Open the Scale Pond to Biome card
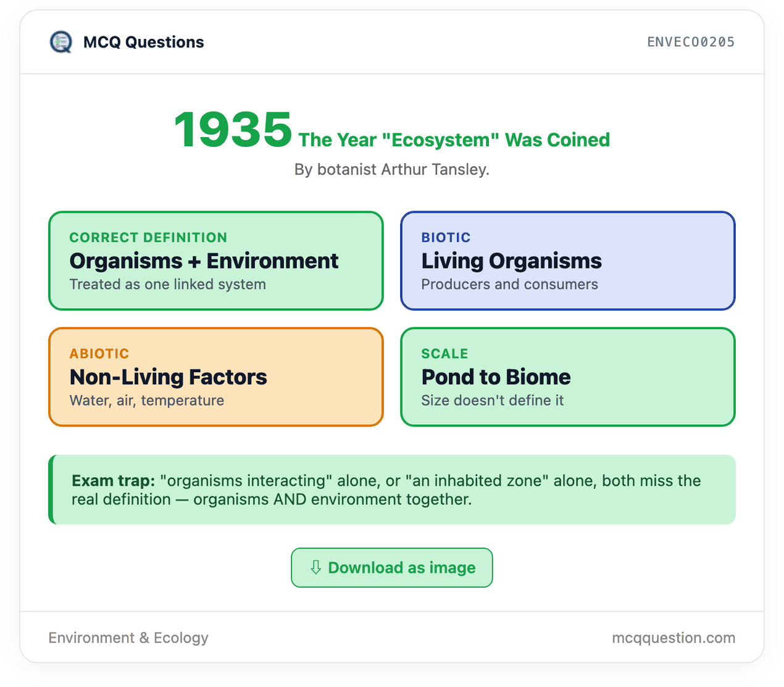This screenshot has width=784, height=687. tap(568, 377)
